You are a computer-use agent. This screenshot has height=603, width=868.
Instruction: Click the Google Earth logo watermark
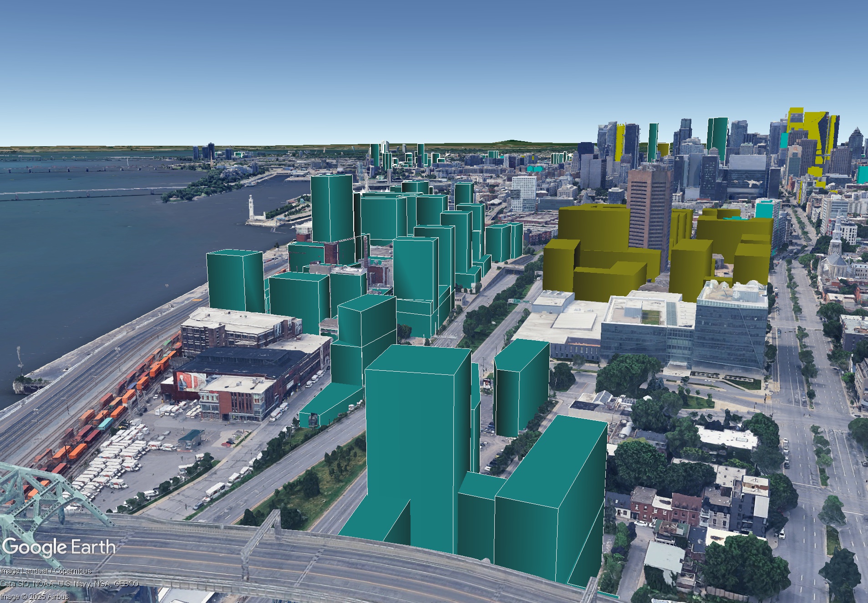[58, 547]
